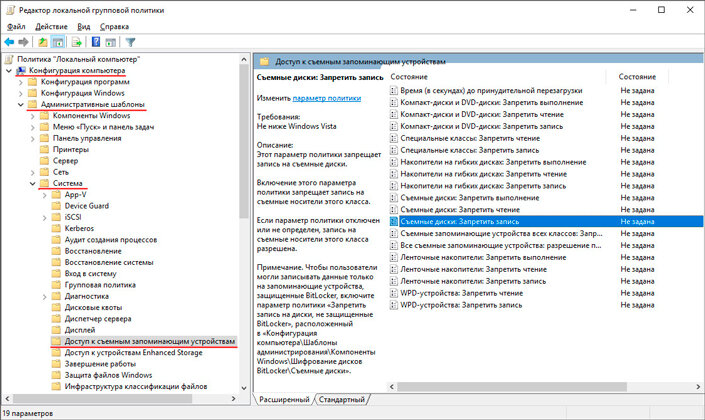Click tree pane horizontal scroll-right arrow
705x420 pixels.
click(x=233, y=398)
